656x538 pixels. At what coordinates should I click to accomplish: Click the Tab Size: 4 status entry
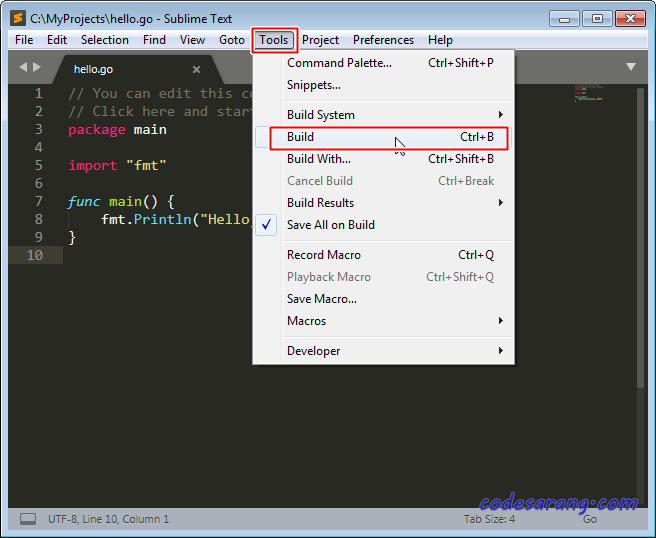pos(489,519)
